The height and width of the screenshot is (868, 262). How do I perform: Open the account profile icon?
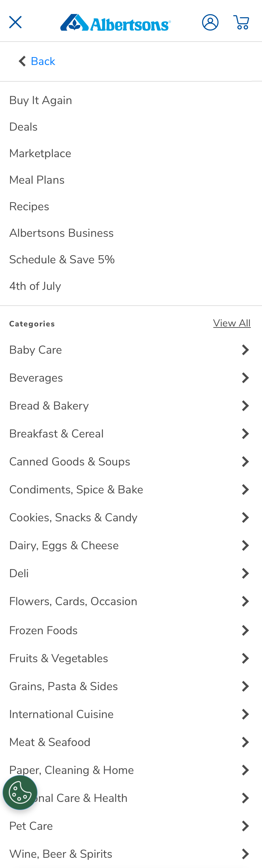tap(210, 22)
